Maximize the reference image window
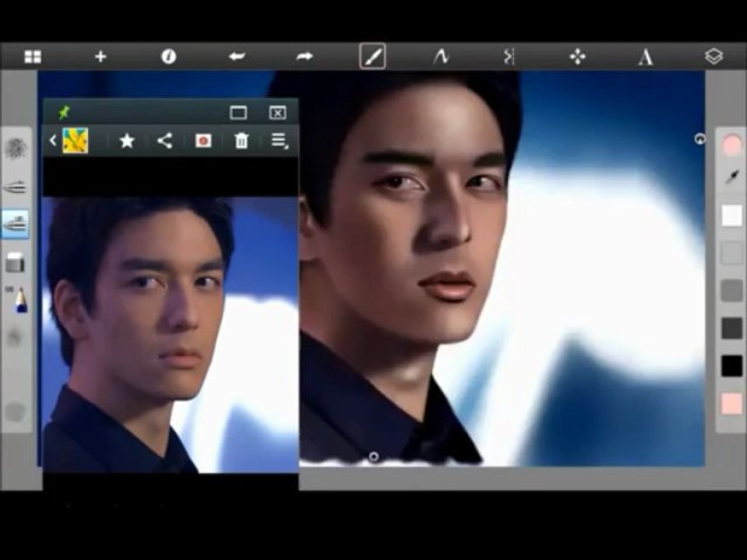This screenshot has height=560, width=747. 238,113
